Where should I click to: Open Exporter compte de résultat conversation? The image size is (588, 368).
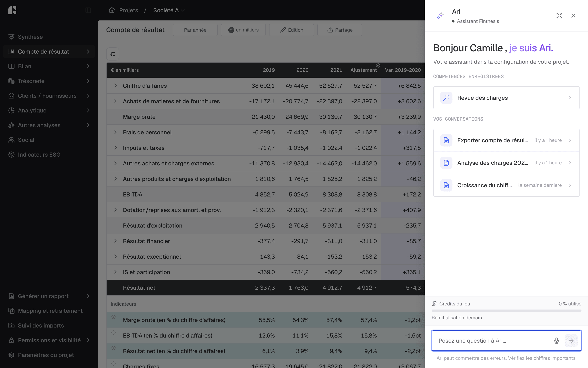(x=506, y=140)
